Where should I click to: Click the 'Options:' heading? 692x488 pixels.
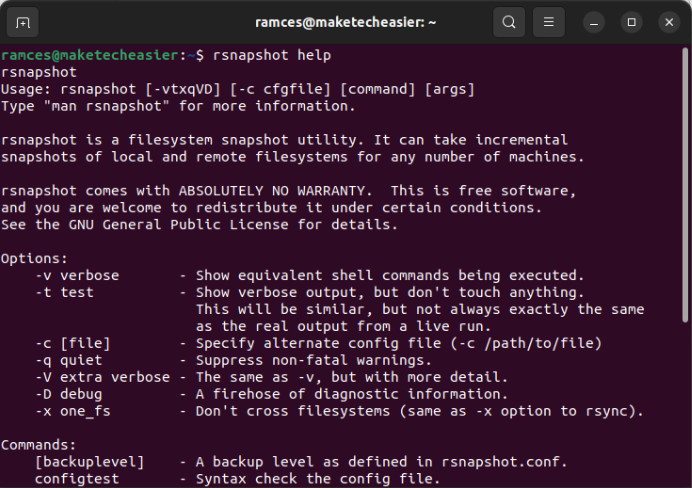point(34,259)
